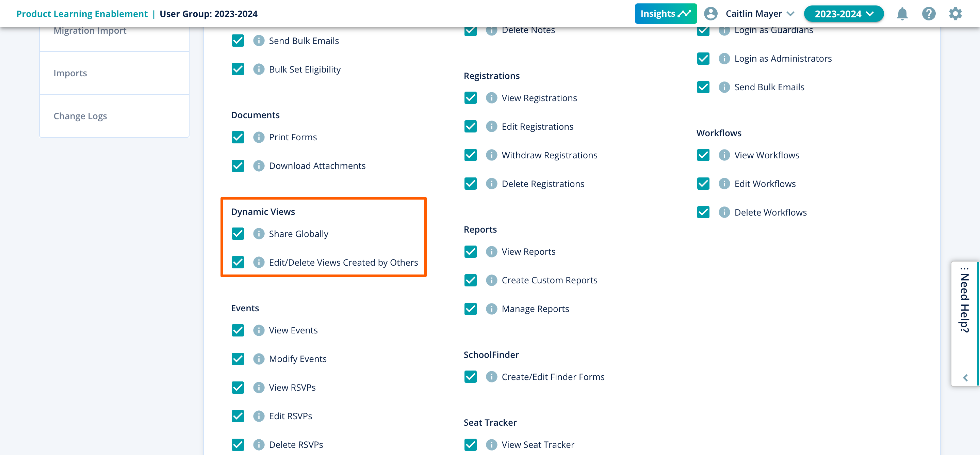Expand the Caitlin Mayer user dropdown
Viewport: 980px width, 455px height.
[759, 14]
